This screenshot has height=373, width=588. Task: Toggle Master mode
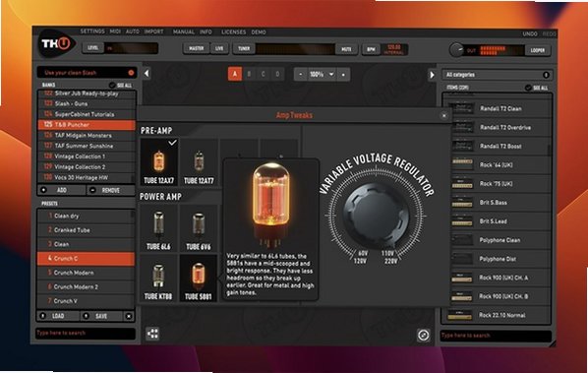tap(196, 48)
